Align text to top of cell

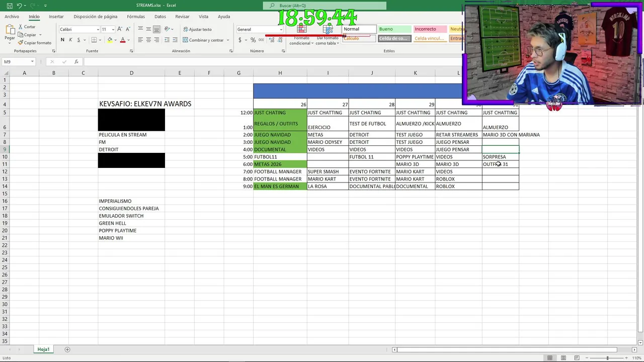pyautogui.click(x=140, y=29)
